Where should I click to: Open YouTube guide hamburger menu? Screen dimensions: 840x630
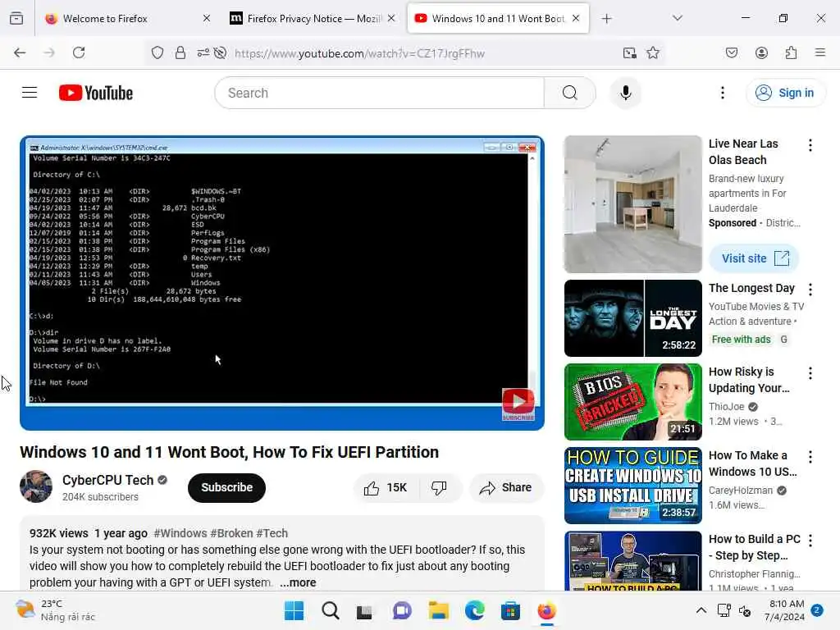pos(30,93)
